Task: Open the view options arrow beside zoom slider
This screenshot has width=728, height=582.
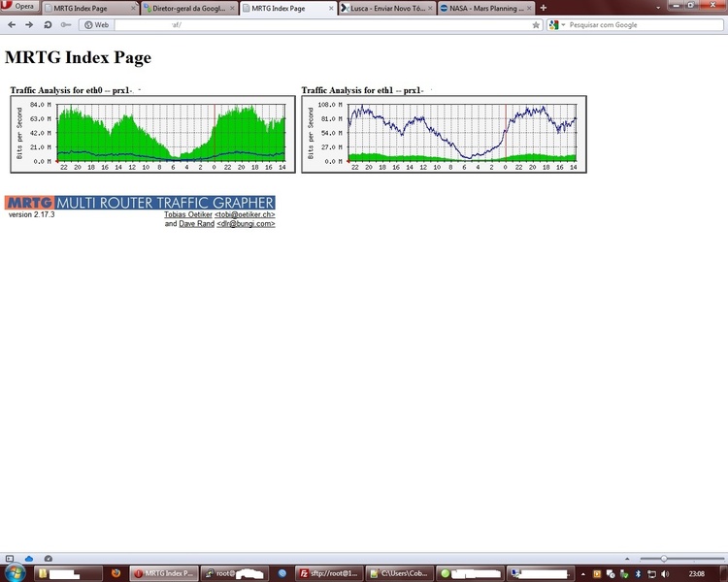Action: tap(627, 559)
